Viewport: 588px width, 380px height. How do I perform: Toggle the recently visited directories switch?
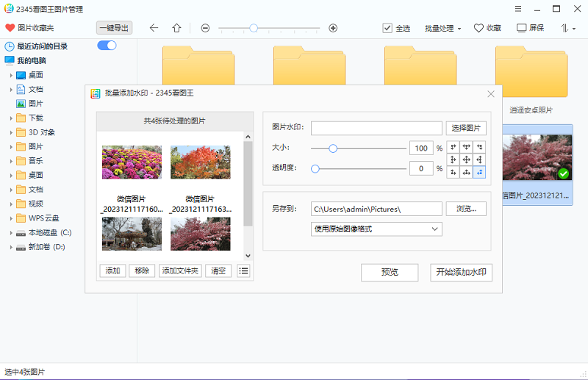coord(107,46)
